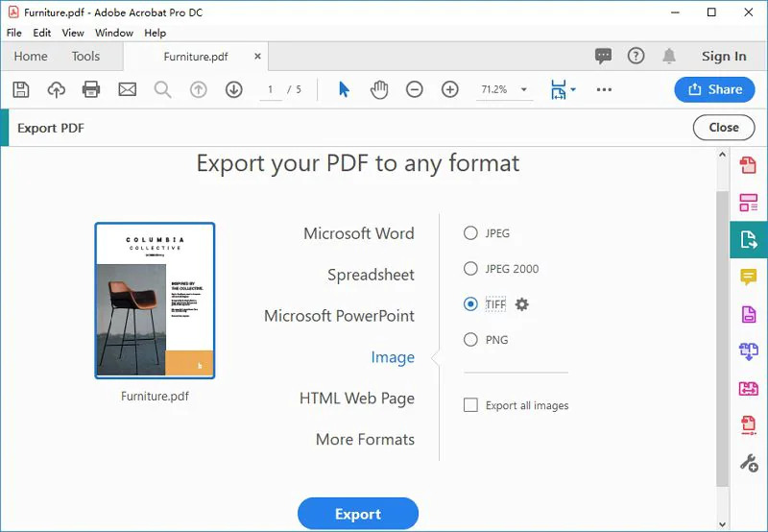Screen dimensions: 768x532
Task: Open the pink scan tool in sidebar
Action: [x=748, y=389]
